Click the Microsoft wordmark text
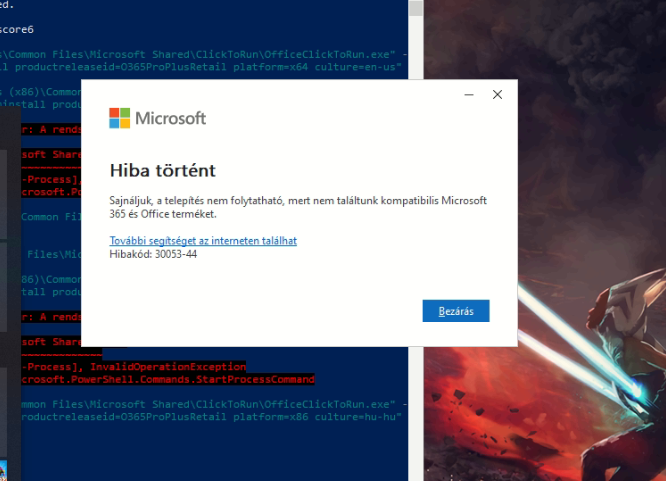 point(172,118)
